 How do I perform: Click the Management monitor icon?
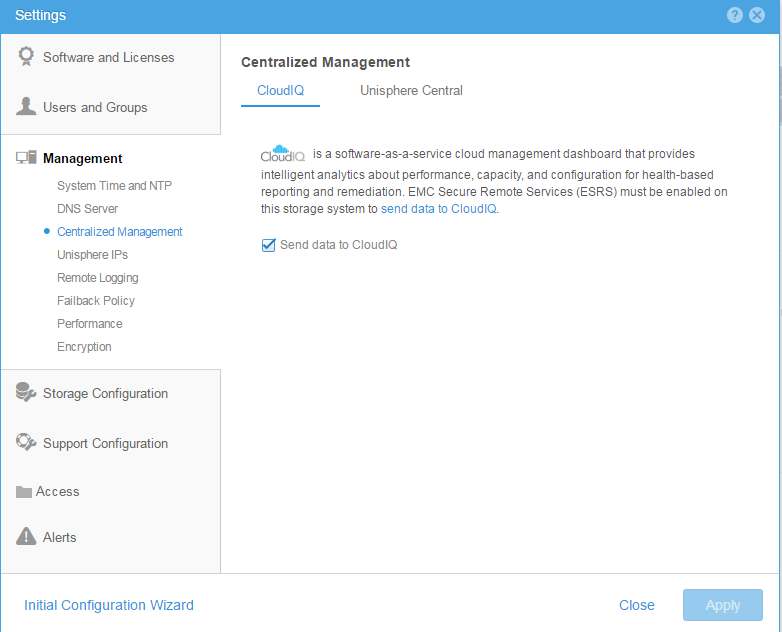pyautogui.click(x=26, y=158)
